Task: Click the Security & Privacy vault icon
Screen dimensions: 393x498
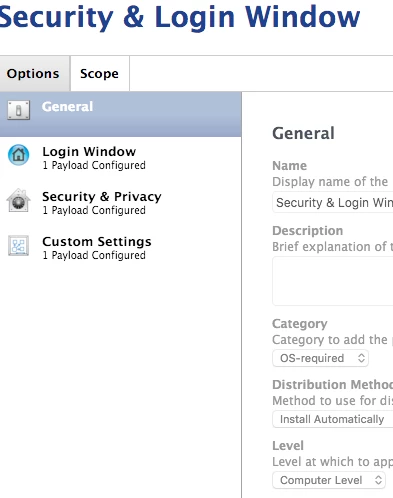Action: [19, 200]
